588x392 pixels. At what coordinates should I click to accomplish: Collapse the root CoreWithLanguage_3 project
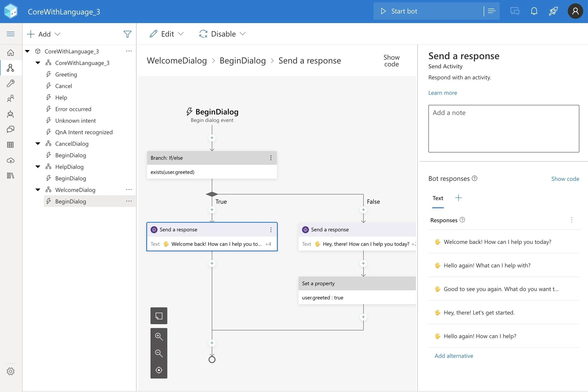(x=27, y=51)
